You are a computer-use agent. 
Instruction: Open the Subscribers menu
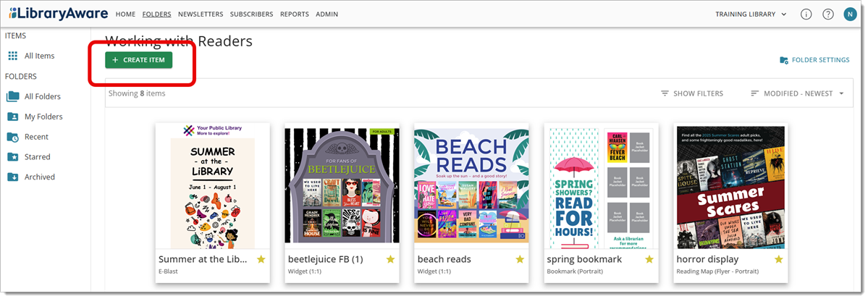251,14
